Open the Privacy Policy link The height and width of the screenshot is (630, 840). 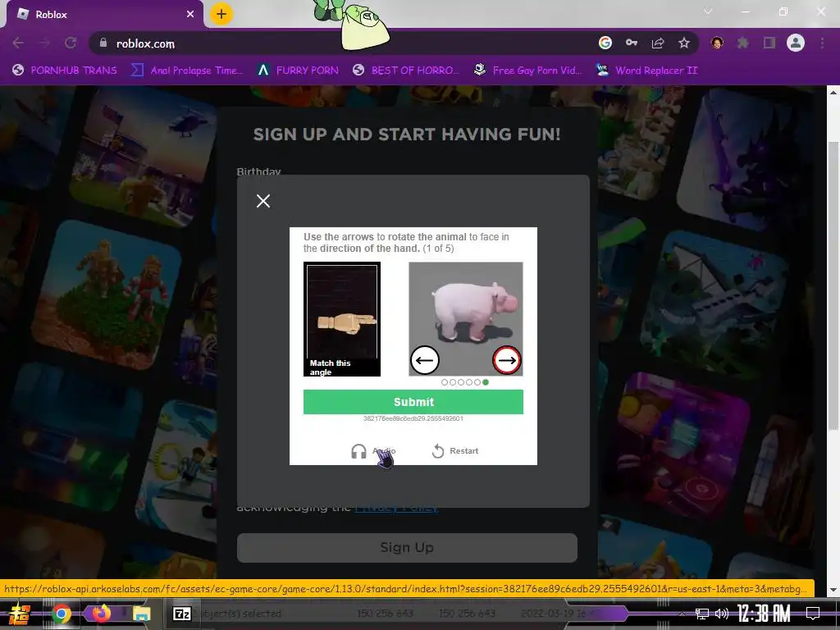[397, 509]
